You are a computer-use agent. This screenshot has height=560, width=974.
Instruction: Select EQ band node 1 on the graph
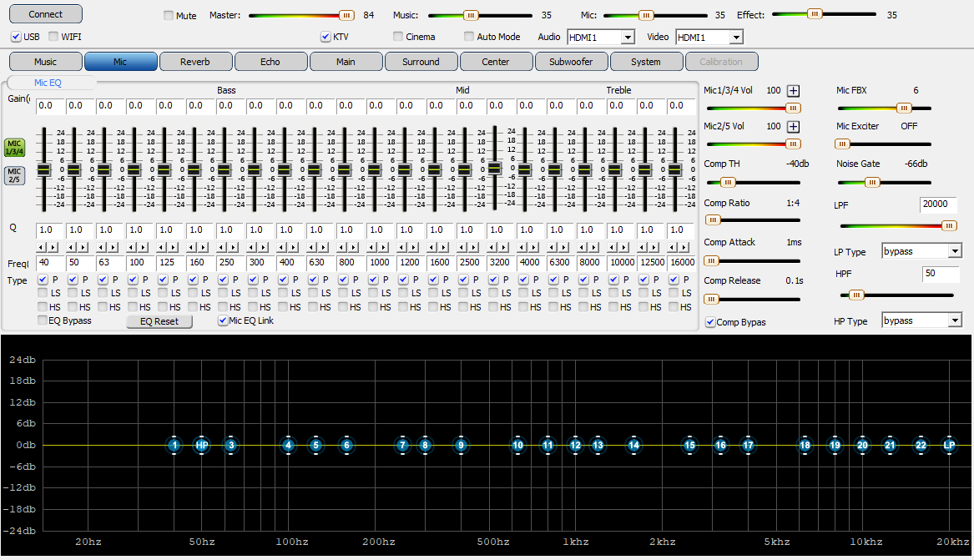pyautogui.click(x=174, y=446)
